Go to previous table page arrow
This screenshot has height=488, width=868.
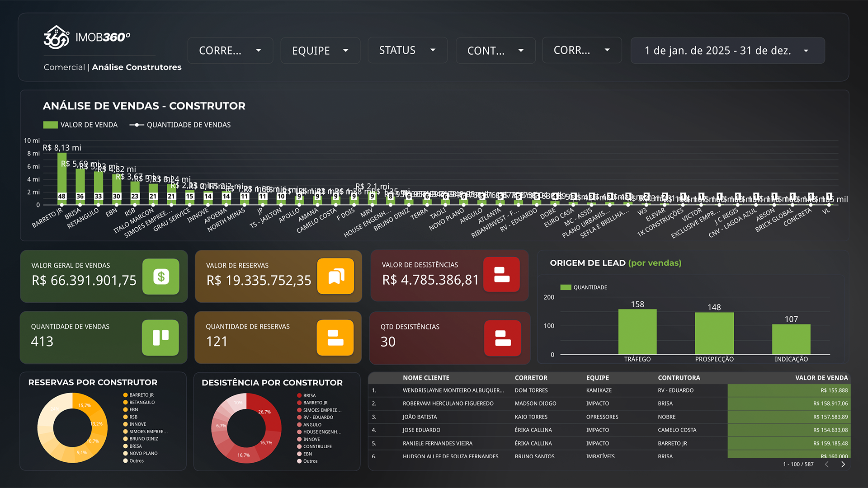coord(826,464)
